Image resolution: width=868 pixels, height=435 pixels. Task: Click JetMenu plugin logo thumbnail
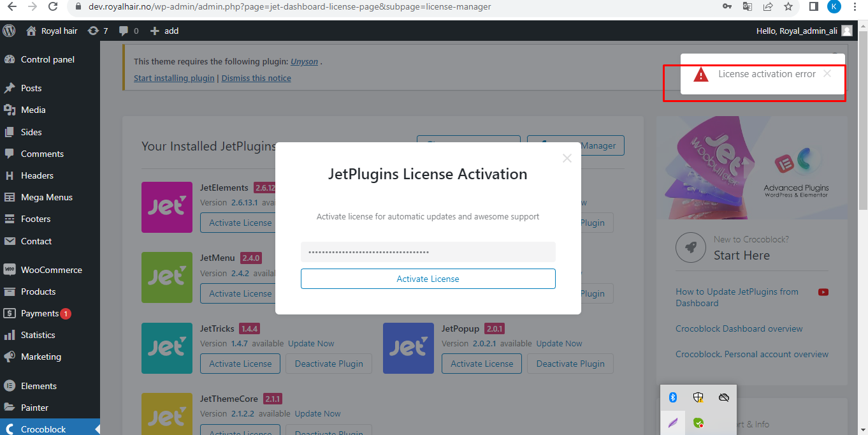[166, 277]
